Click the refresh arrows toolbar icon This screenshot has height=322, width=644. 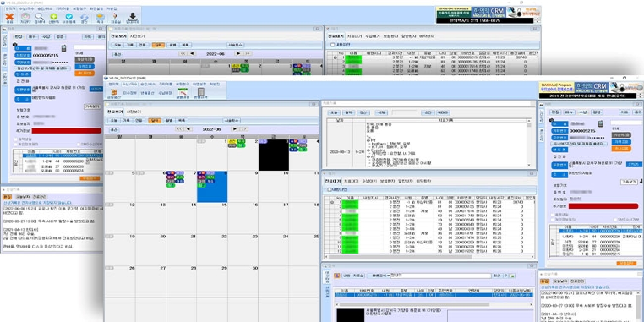pos(85,17)
